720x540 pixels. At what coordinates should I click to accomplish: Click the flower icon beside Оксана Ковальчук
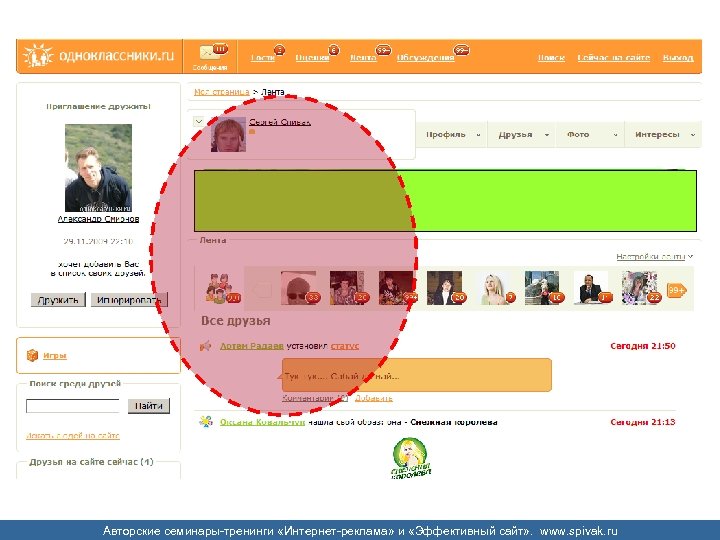[x=206, y=422]
